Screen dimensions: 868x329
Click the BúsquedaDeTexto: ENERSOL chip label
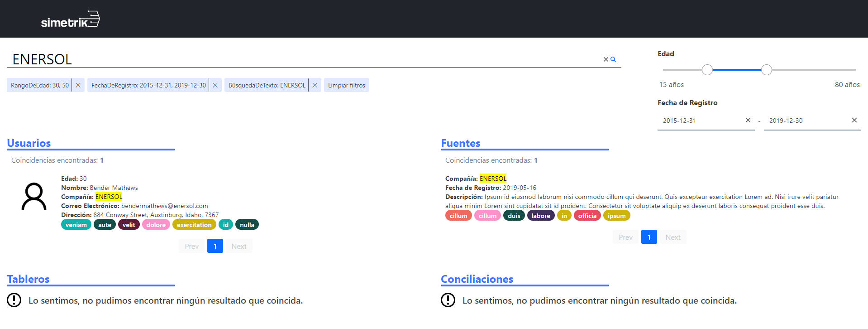coord(267,85)
